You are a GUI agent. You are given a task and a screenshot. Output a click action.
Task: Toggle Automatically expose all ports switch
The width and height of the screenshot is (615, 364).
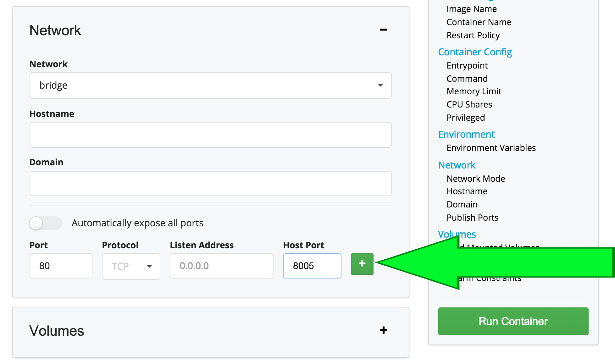(x=45, y=223)
